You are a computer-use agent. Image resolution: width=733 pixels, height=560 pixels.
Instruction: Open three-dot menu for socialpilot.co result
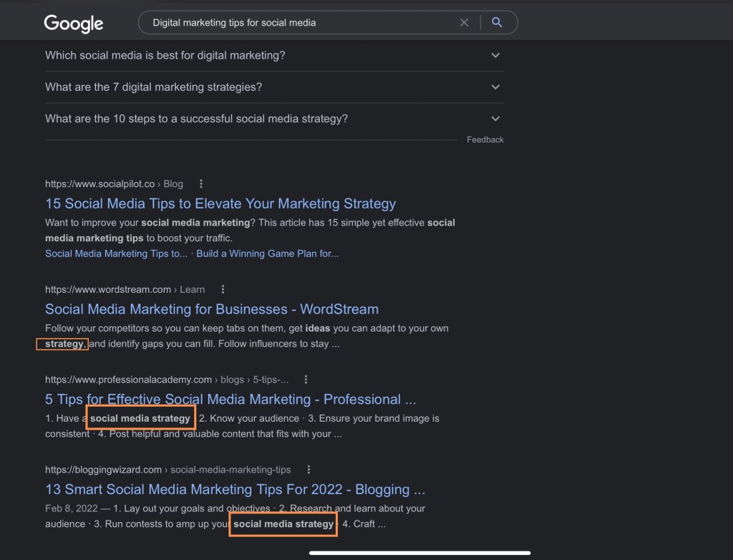[201, 184]
